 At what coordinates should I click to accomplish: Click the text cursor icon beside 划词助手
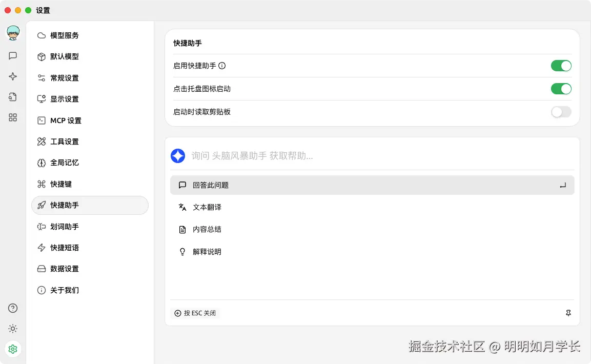[x=42, y=227]
